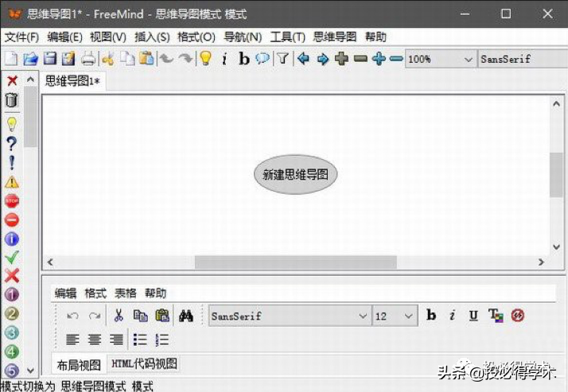Add the light bulb idea icon from sidebar
This screenshot has width=568, height=392.
(x=12, y=124)
